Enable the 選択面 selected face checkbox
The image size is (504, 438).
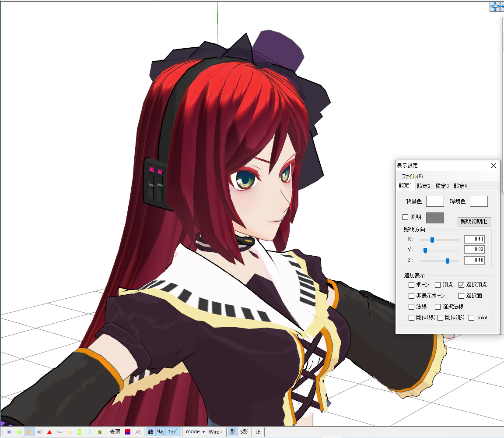tap(461, 296)
